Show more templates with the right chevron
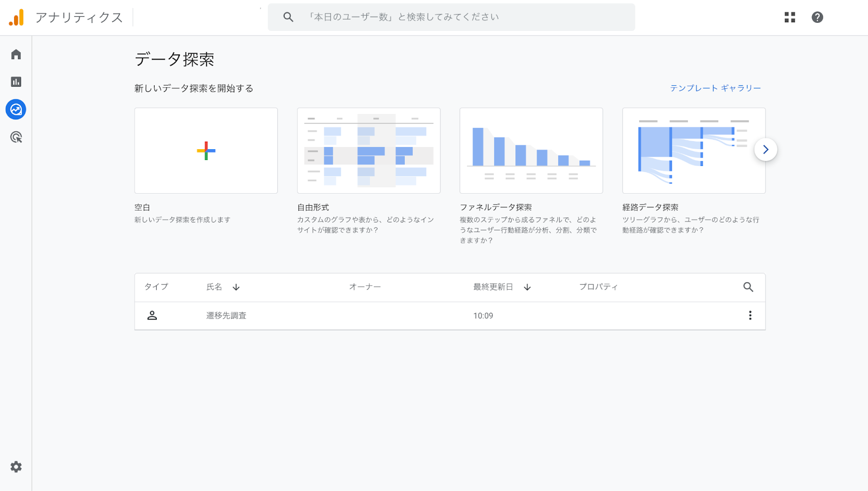This screenshot has width=868, height=491. (765, 150)
